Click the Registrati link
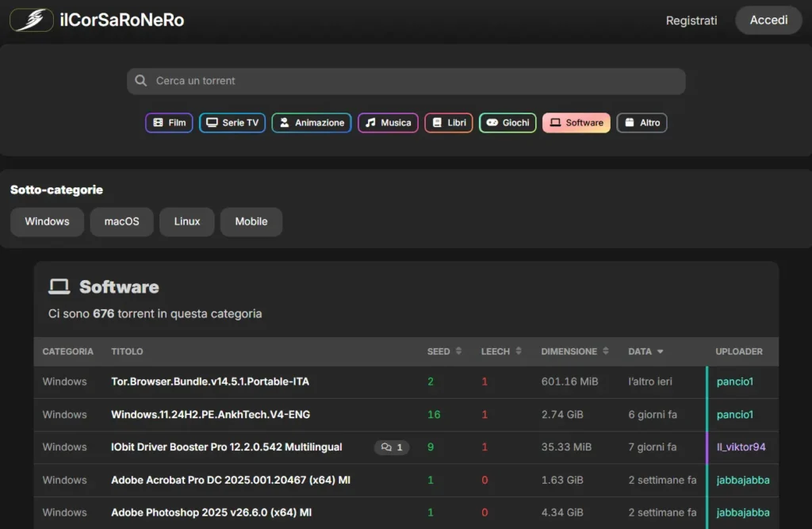This screenshot has width=812, height=529. [691, 21]
